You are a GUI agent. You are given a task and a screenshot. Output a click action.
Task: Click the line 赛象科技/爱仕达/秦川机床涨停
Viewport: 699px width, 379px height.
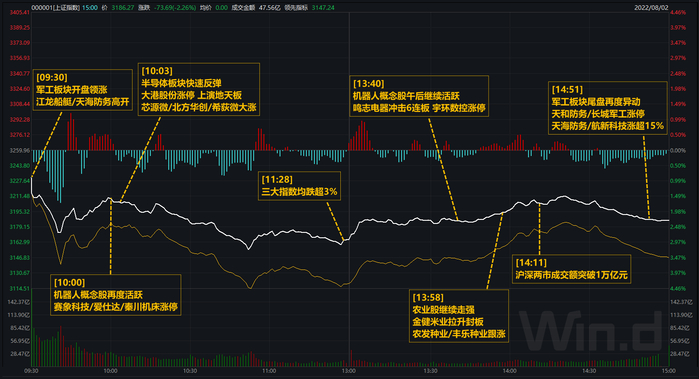pos(115,307)
